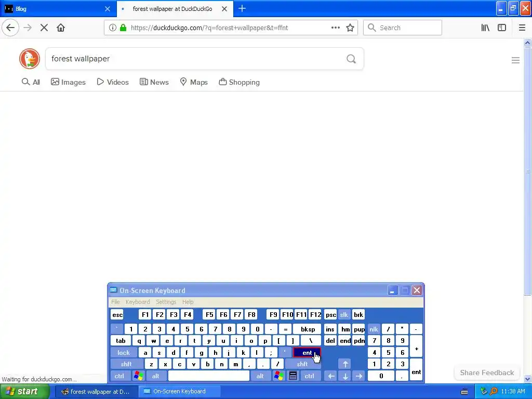
Task: Click the down arrow key on-screen
Action: pos(345,376)
